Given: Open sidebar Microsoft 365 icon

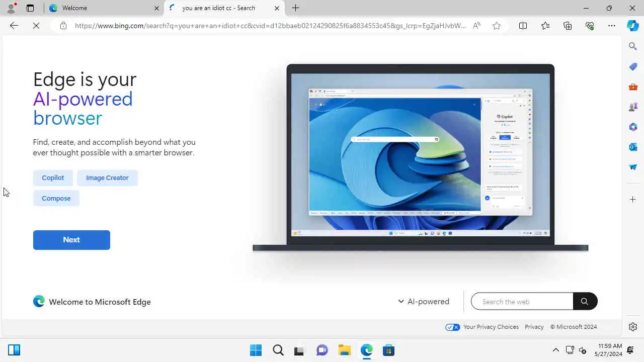Looking at the screenshot, I should point(633,127).
